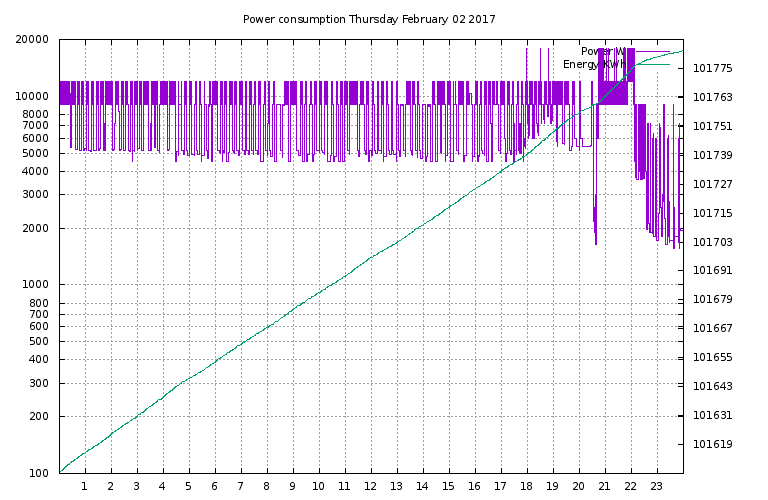This screenshot has height=500, width=768.
Task: Click the left axis label '500'
Action: 39,341
